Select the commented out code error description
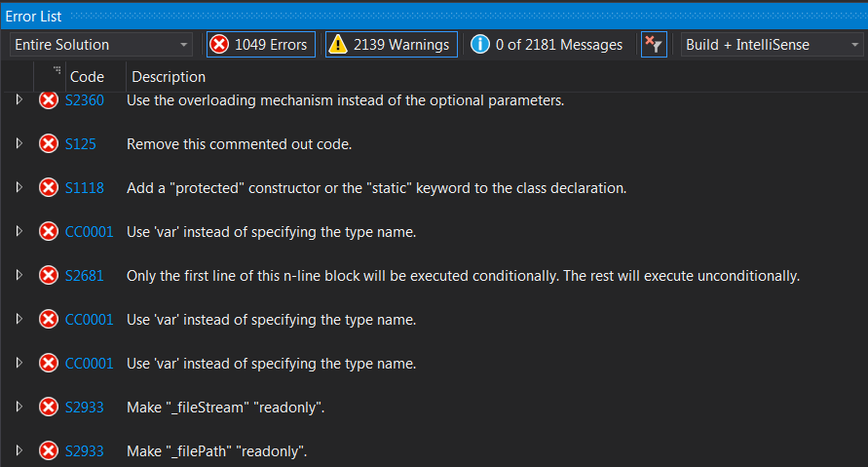The image size is (868, 467). click(239, 144)
